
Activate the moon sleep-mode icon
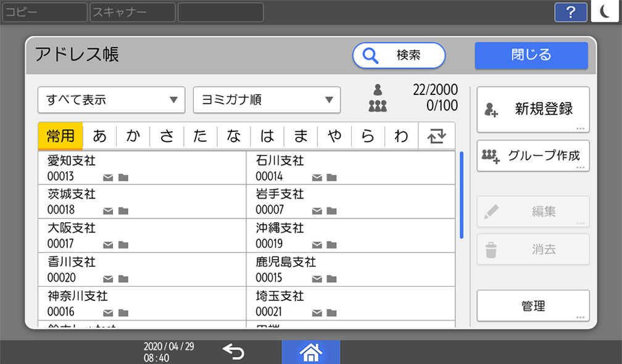click(x=605, y=12)
